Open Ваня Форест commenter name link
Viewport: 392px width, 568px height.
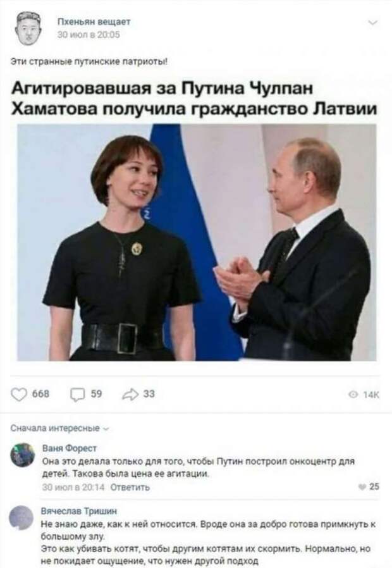click(70, 448)
